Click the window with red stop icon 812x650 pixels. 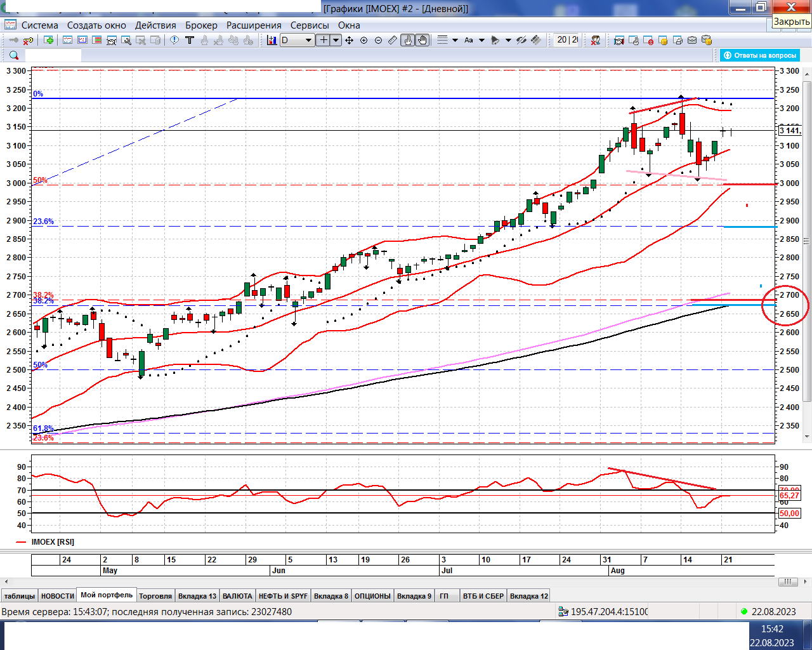(x=648, y=40)
